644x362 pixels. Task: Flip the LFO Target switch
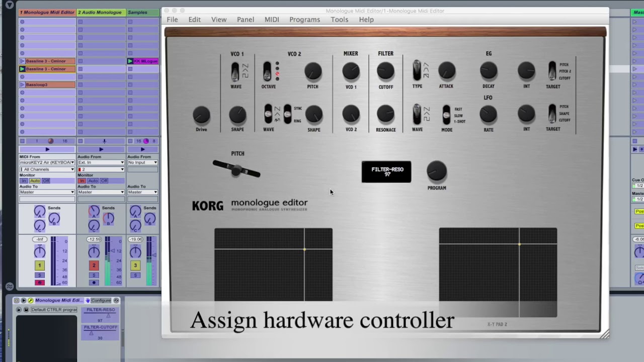pos(552,114)
